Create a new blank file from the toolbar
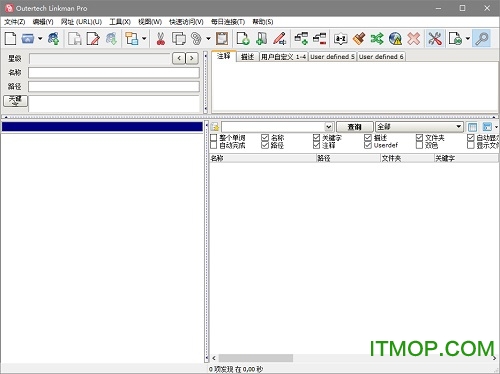 coord(11,39)
